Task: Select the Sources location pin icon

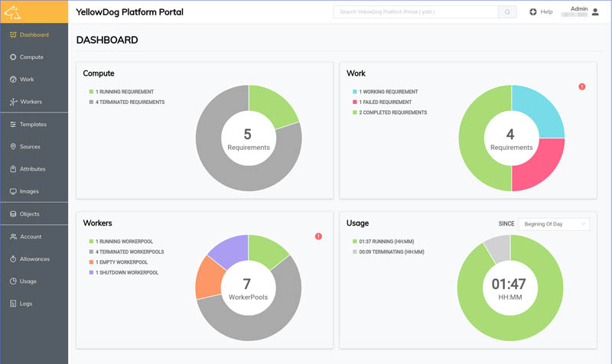Action: click(x=13, y=147)
